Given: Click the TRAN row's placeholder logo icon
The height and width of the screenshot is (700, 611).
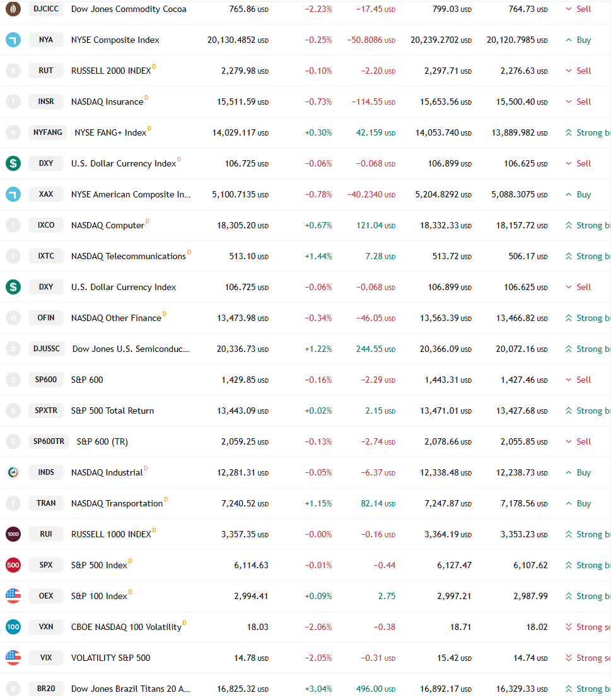Looking at the screenshot, I should click(13, 503).
